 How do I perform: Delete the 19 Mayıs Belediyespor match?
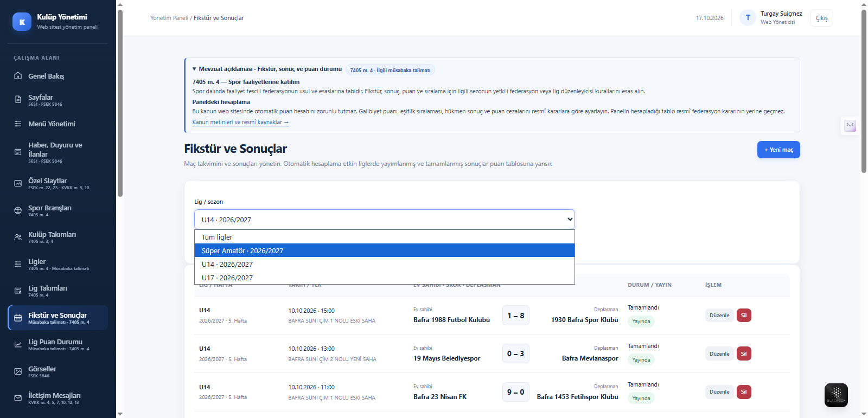[x=744, y=353]
